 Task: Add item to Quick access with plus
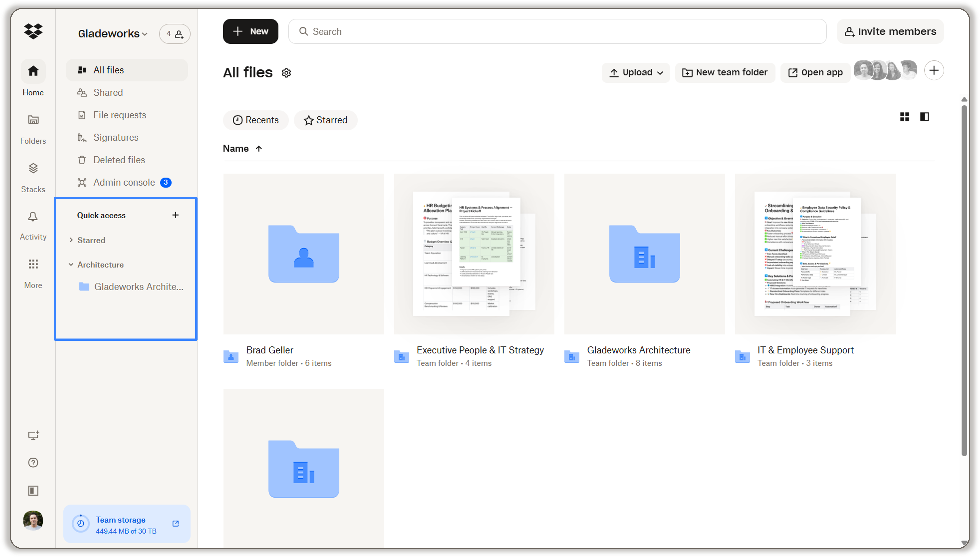(x=176, y=215)
